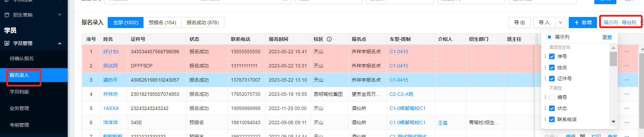This screenshot has width=644, height=137.
Task: Click the scroll-down arrow in column list
Action: [x=613, y=122]
